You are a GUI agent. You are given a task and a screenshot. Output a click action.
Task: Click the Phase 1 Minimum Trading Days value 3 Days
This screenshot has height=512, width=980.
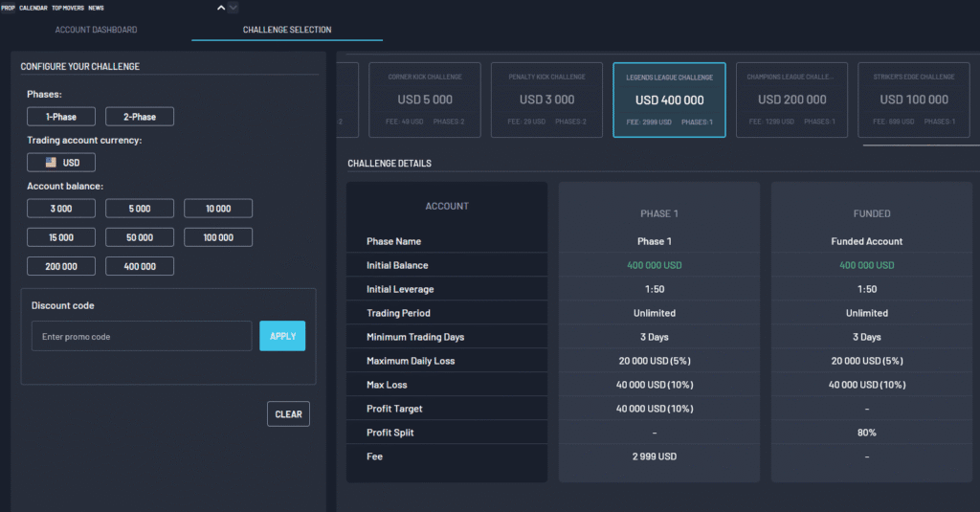click(x=655, y=337)
